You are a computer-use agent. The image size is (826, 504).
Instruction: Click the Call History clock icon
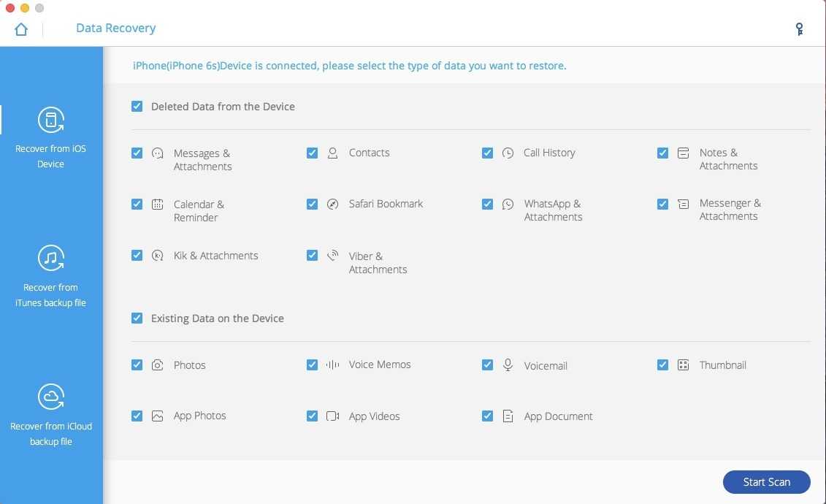(508, 153)
